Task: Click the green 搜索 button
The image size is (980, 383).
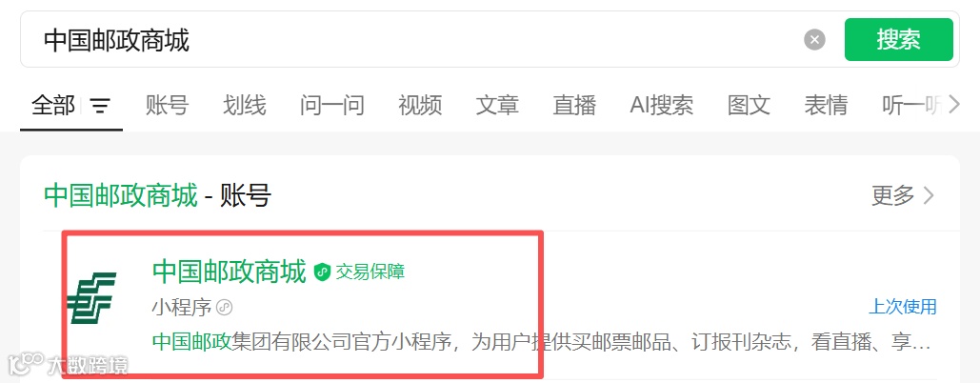Action: (x=898, y=39)
